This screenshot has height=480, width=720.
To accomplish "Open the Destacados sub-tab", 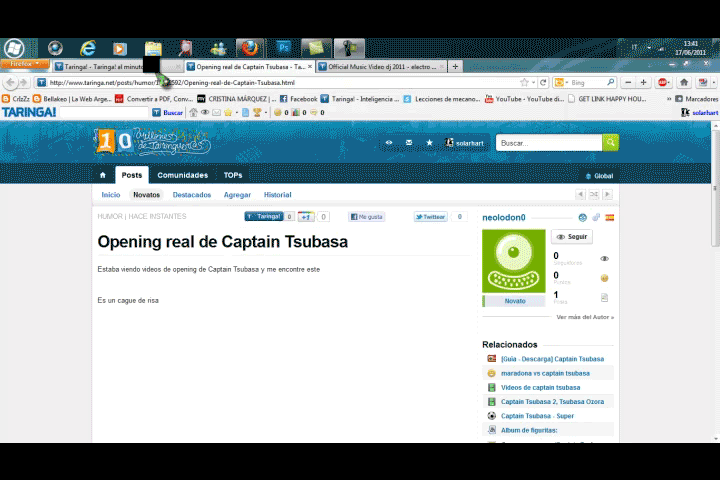I will pos(192,195).
